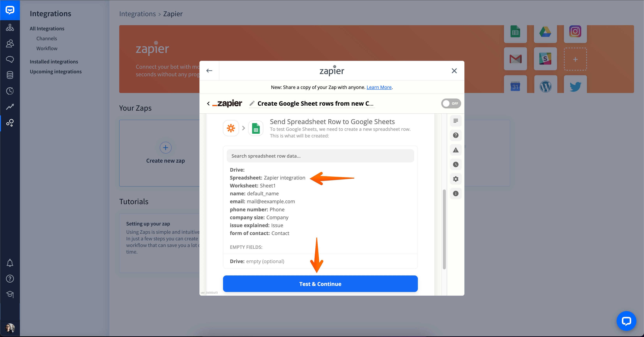The image size is (644, 337).
Task: Open the bot flow diagram sidebar icon
Action: pos(10,27)
